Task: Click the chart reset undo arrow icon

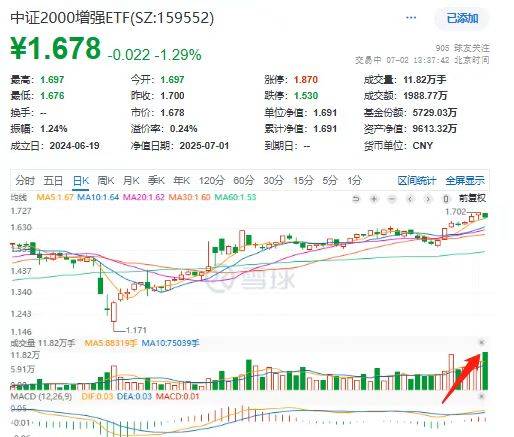Action: tap(356, 199)
